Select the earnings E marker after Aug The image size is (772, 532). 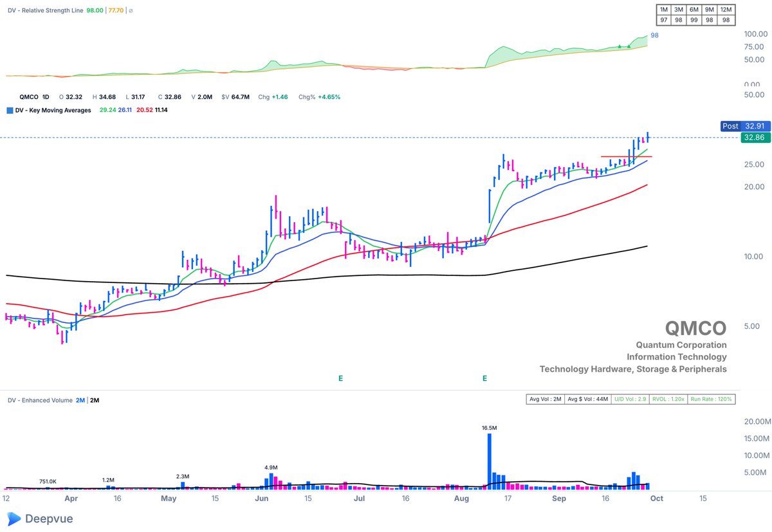pyautogui.click(x=484, y=379)
